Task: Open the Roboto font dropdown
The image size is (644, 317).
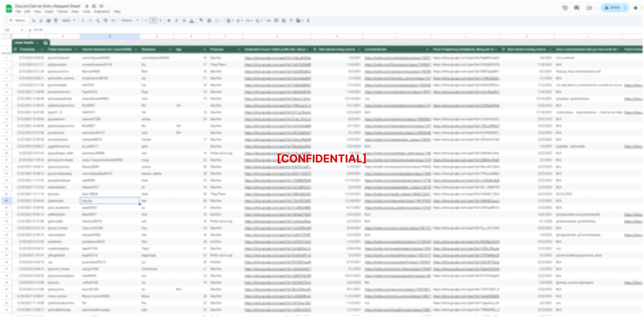Action: pos(130,21)
